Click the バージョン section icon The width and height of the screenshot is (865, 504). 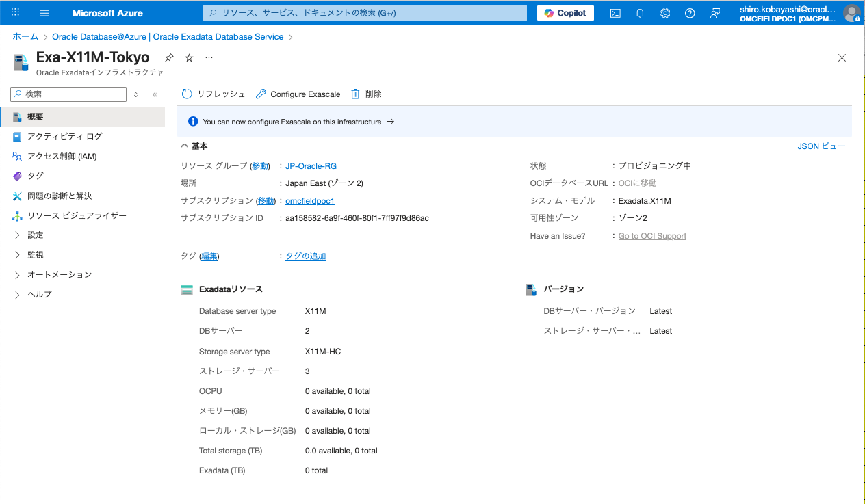click(x=531, y=290)
